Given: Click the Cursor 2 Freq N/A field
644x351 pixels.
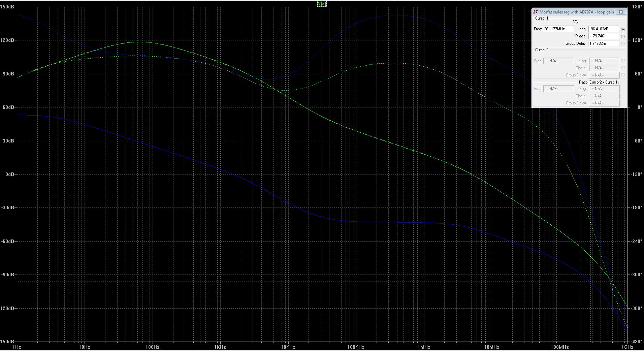Looking at the screenshot, I should pos(558,61).
